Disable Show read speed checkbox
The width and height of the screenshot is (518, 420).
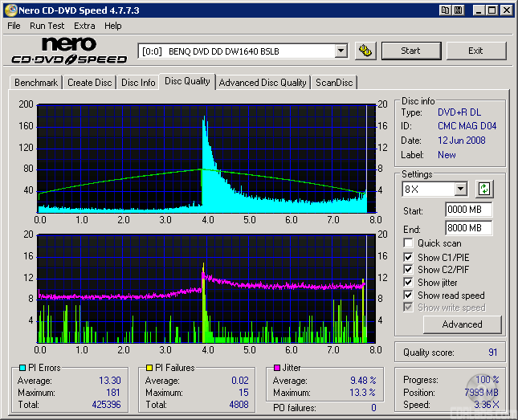point(408,296)
